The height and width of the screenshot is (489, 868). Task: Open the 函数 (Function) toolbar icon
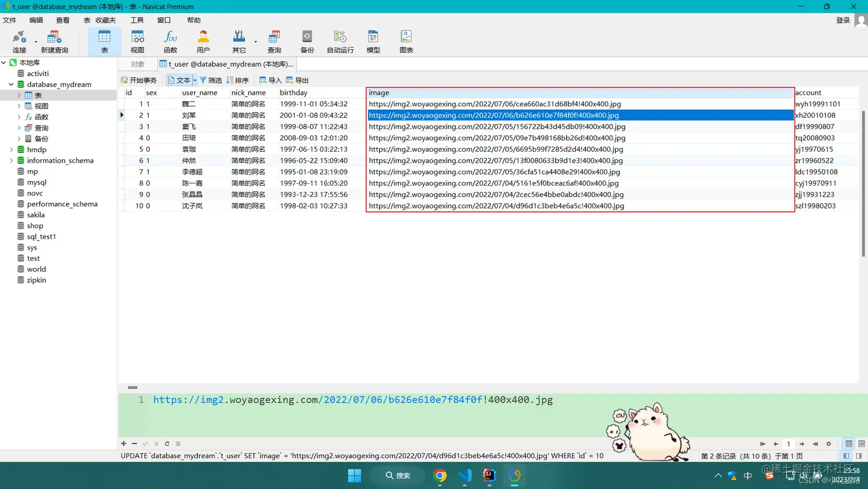point(170,42)
